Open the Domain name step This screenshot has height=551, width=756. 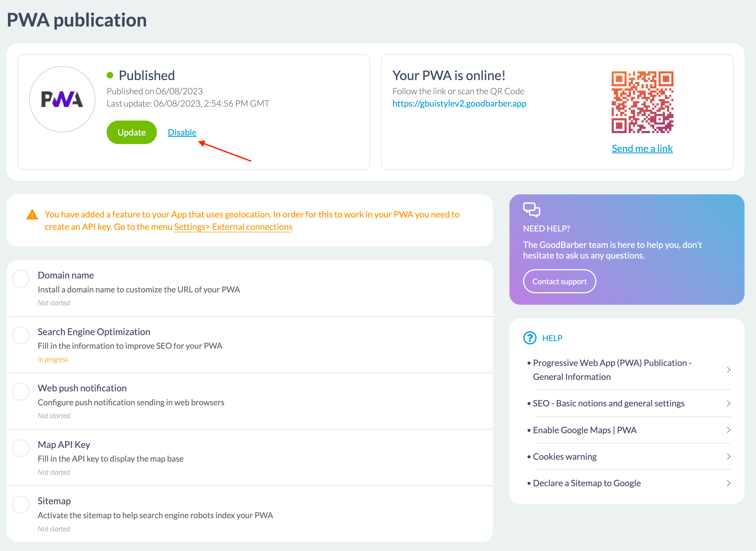[250, 289]
